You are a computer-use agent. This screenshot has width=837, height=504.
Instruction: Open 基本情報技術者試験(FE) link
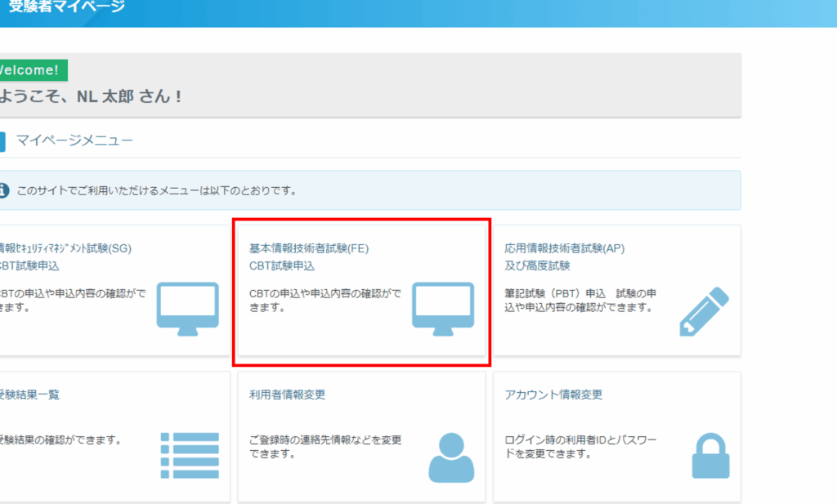tap(308, 248)
